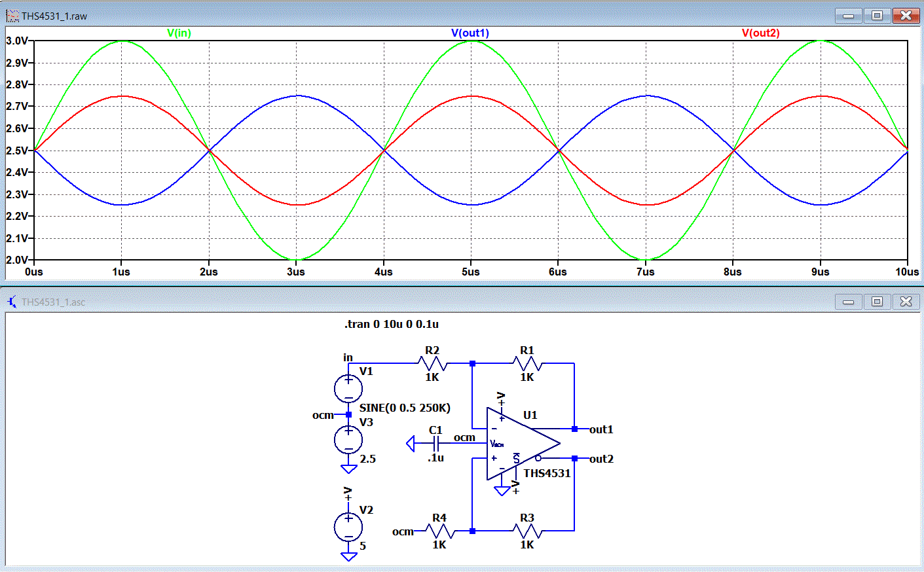Click the ground symbol below op-amp U1

tap(502, 491)
